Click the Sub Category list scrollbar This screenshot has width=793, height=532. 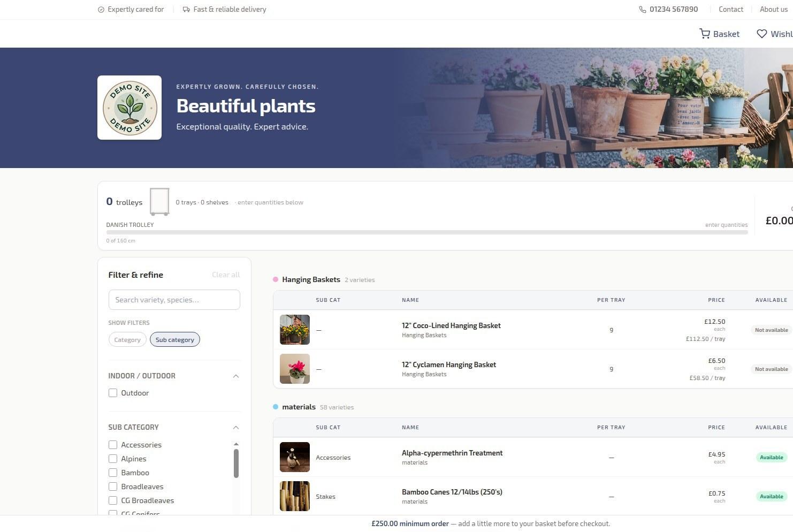coord(236,463)
